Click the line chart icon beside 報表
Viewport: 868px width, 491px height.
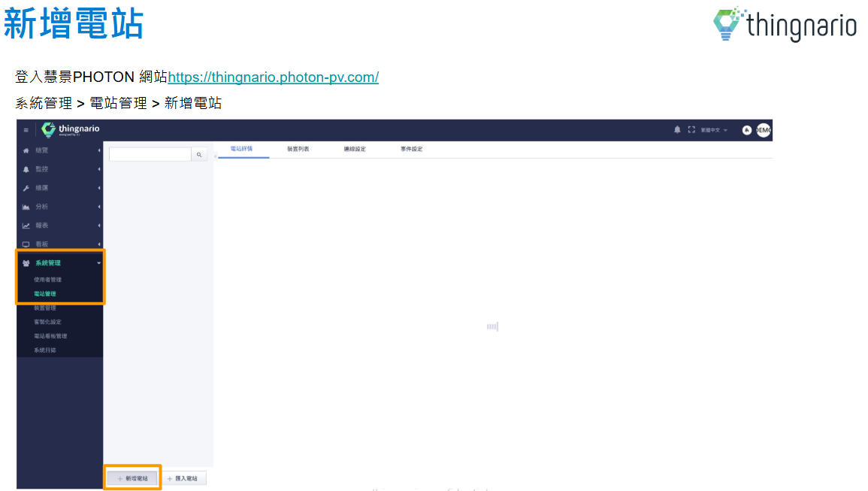(x=26, y=226)
